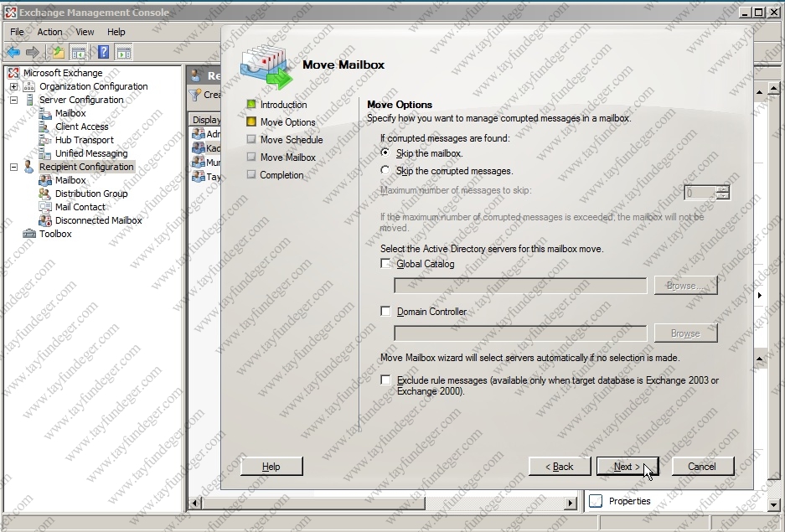This screenshot has height=532, width=785.
Task: Click the Microsoft Exchange root node icon
Action: (13, 73)
